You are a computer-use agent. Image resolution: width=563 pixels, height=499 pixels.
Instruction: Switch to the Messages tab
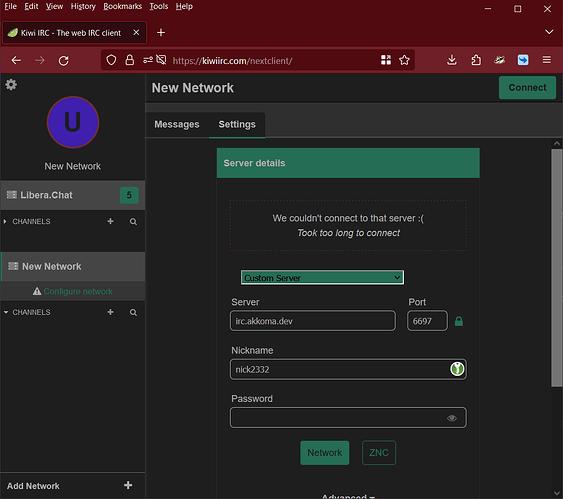click(177, 124)
